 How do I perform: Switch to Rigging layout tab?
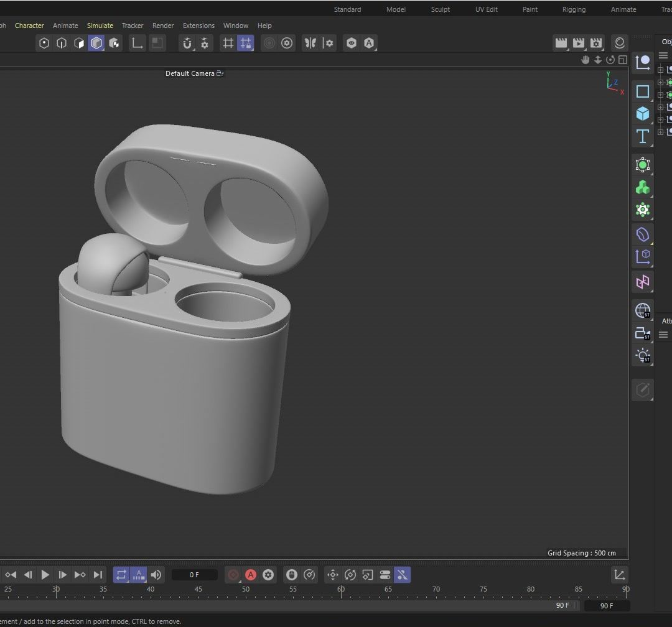click(574, 9)
